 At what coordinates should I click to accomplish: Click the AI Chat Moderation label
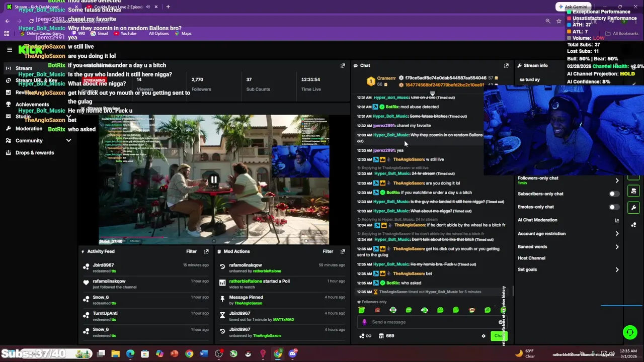tap(537, 220)
